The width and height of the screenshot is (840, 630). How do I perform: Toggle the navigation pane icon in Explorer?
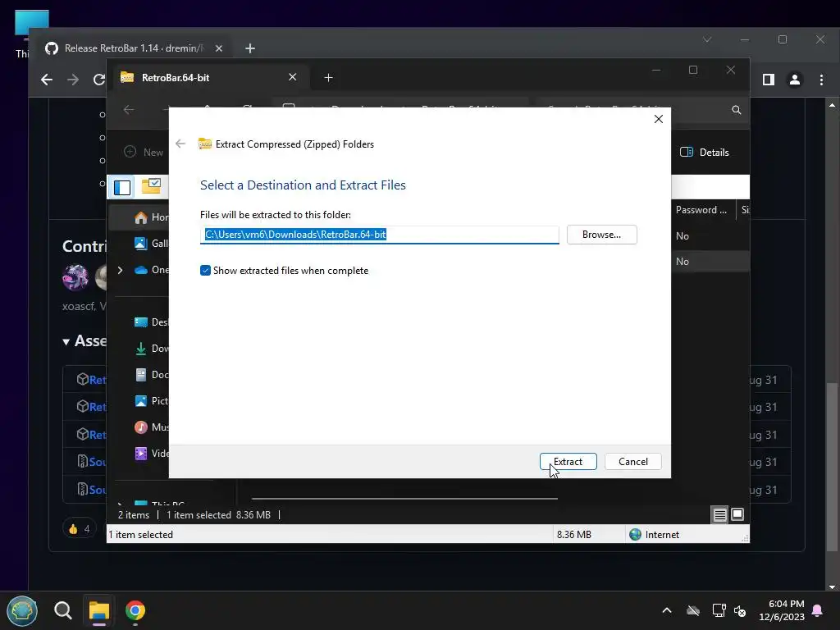pyautogui.click(x=122, y=188)
